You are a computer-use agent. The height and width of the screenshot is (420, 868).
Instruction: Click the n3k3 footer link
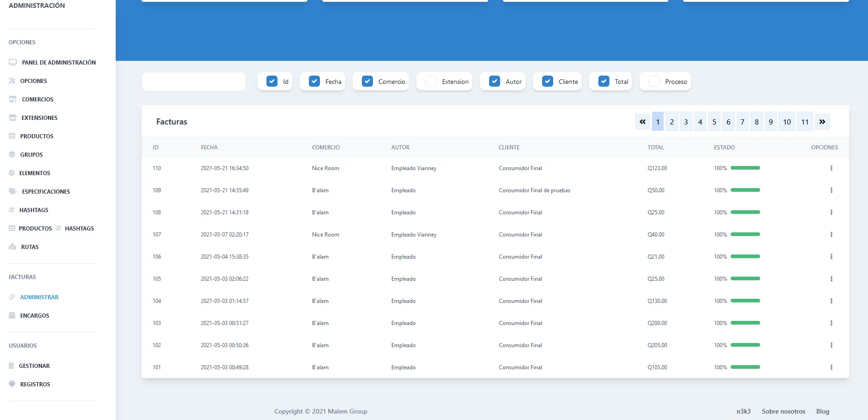click(x=744, y=411)
